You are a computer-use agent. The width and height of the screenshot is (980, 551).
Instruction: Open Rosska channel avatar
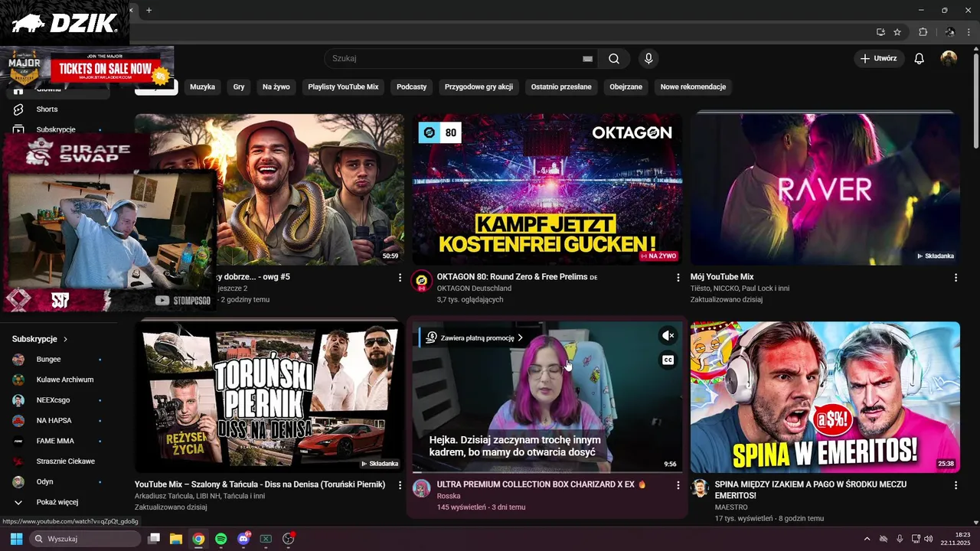pos(421,488)
